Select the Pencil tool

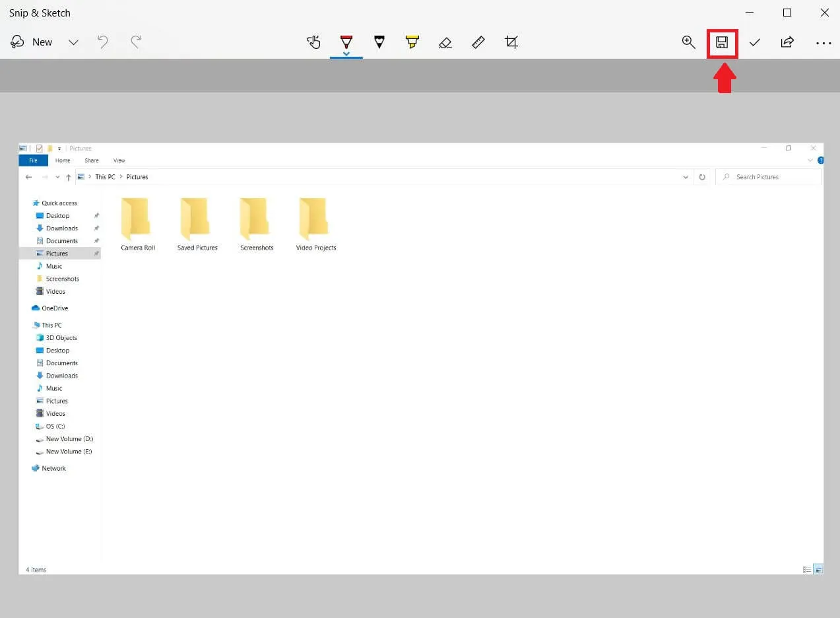pyautogui.click(x=379, y=42)
